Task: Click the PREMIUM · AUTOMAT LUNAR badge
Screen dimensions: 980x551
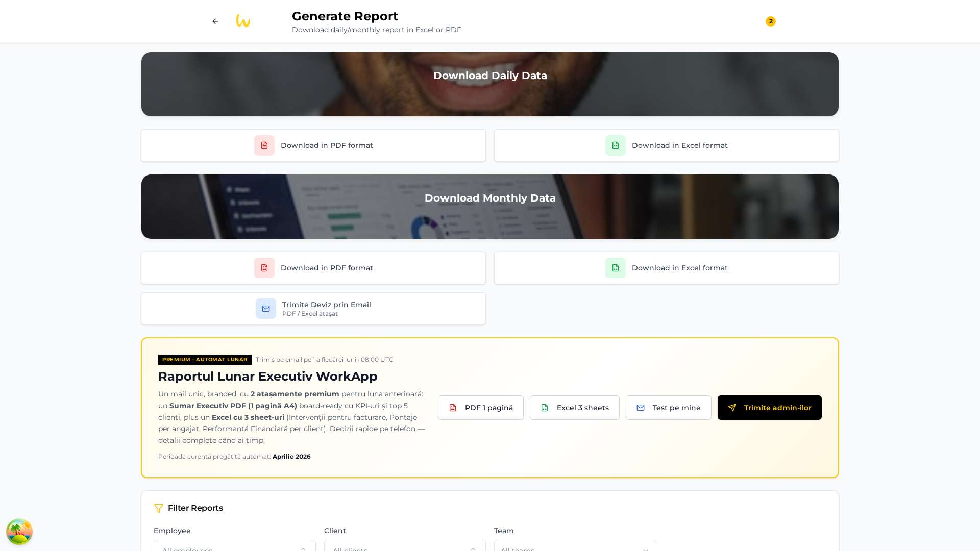Action: [x=205, y=360]
